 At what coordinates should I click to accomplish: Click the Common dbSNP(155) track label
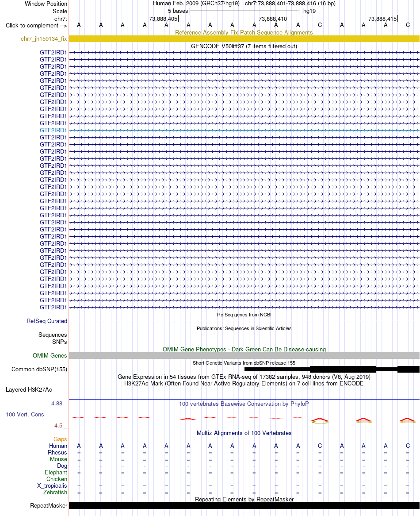(x=39, y=369)
